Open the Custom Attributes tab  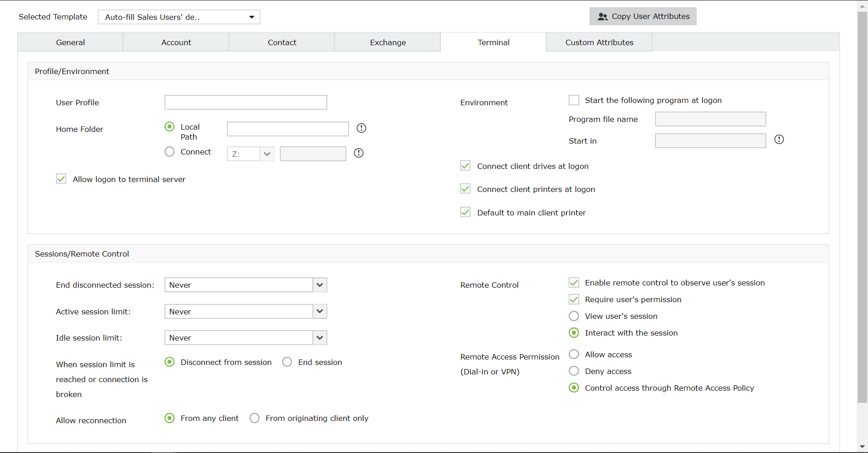pos(599,42)
